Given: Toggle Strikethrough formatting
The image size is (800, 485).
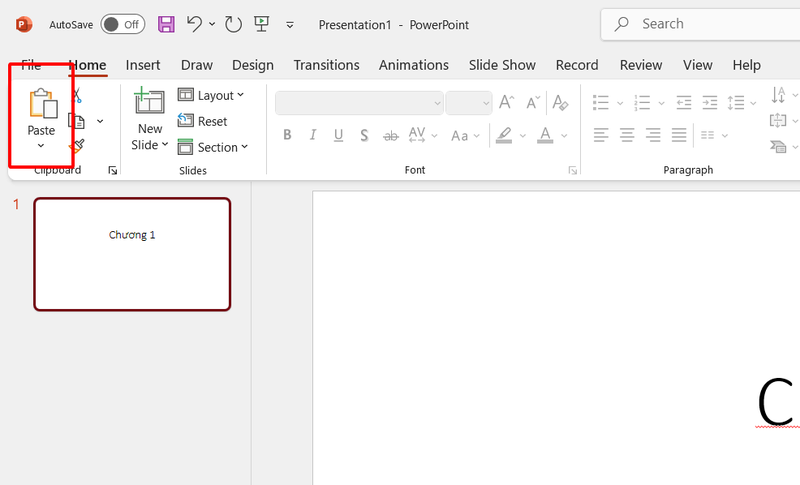Looking at the screenshot, I should click(x=391, y=136).
